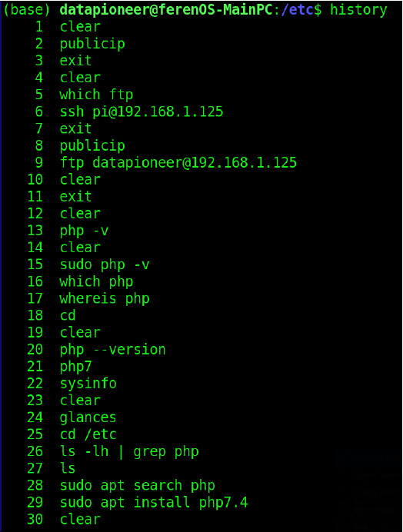
Task: Click the username 'datapioneer@ferenOS-MainPC' in prompt
Action: pos(166,10)
